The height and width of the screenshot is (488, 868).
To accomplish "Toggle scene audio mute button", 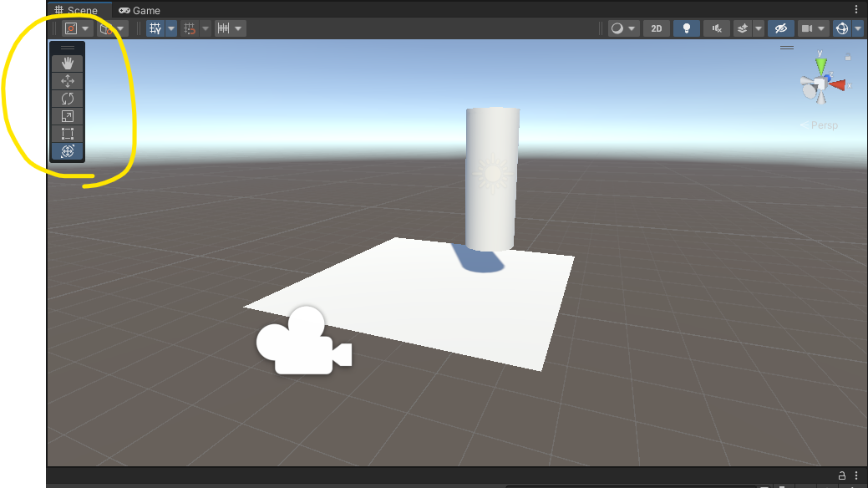I will 716,28.
